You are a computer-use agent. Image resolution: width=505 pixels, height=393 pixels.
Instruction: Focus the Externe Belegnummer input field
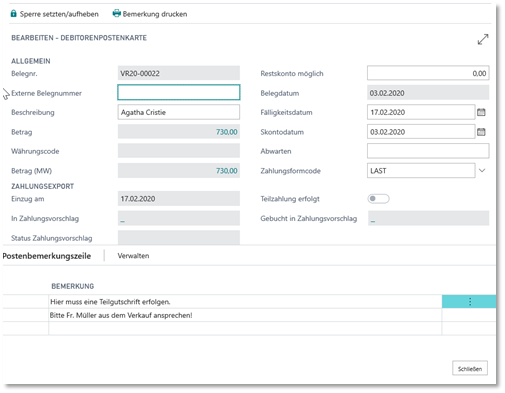pyautogui.click(x=179, y=92)
